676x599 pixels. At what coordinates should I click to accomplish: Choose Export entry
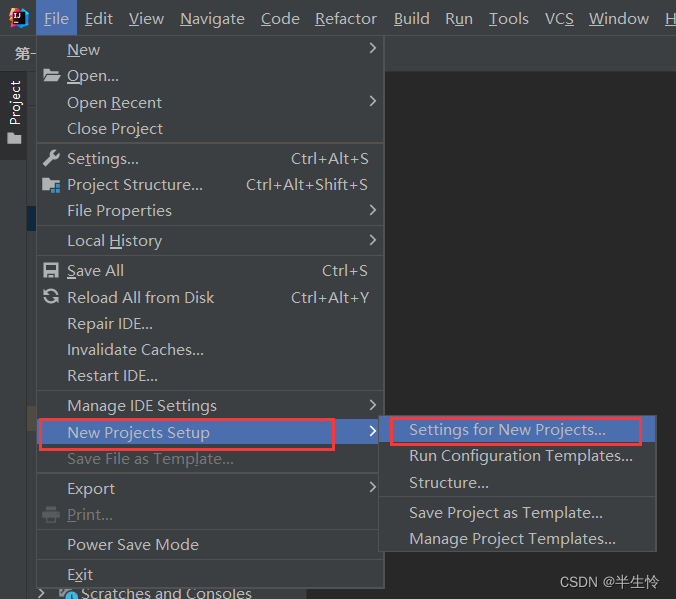pos(210,489)
